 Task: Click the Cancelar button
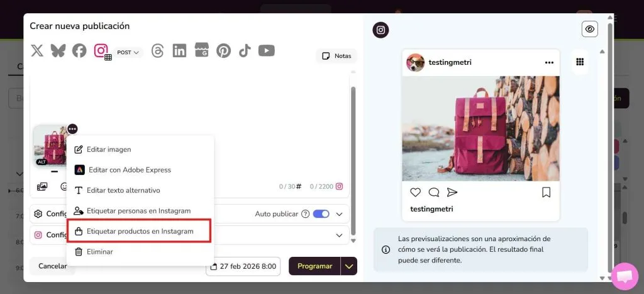point(53,266)
